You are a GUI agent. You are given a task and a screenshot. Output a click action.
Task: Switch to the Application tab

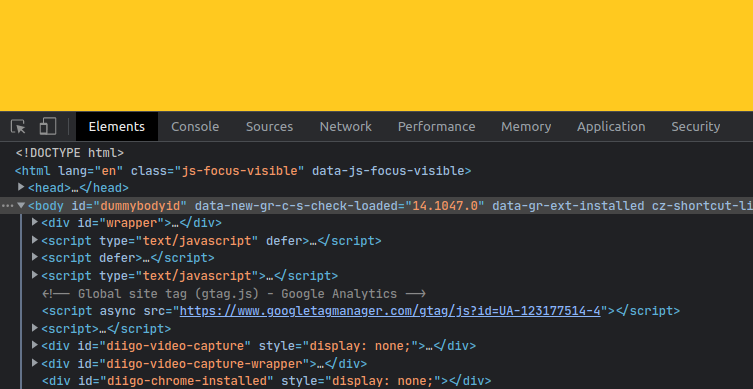(611, 127)
